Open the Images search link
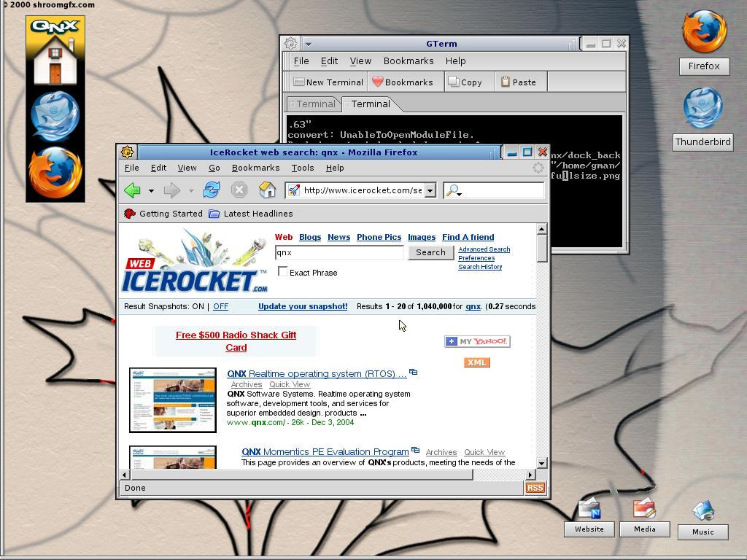 422,237
